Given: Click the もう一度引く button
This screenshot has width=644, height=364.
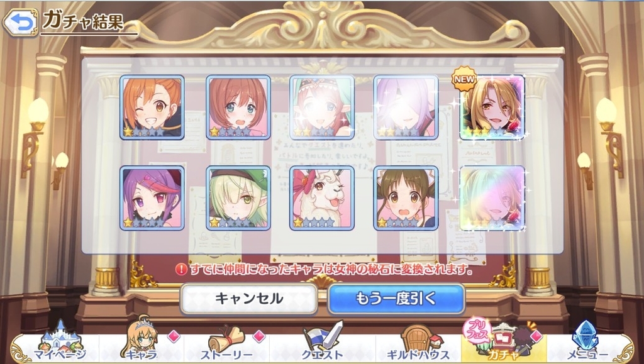Looking at the screenshot, I should tap(396, 299).
